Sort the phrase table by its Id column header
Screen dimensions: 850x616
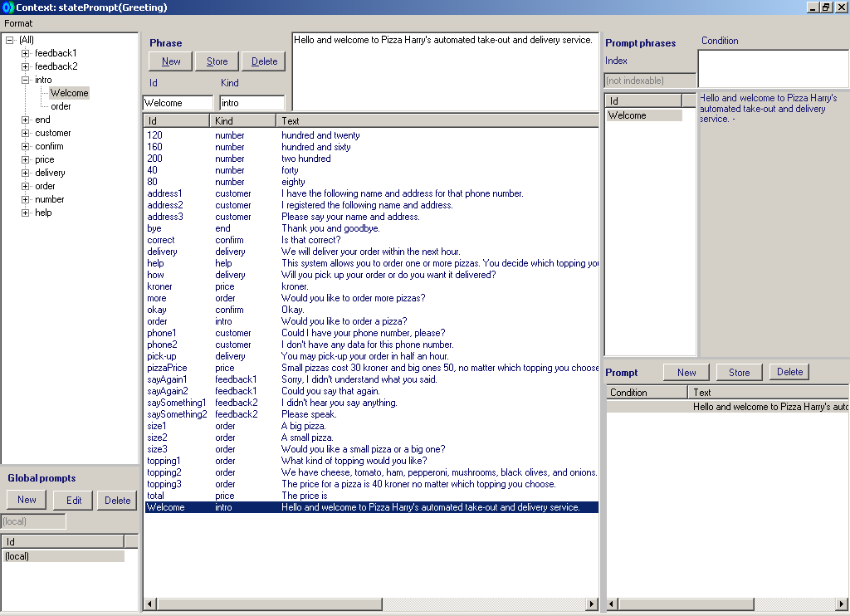(x=177, y=121)
